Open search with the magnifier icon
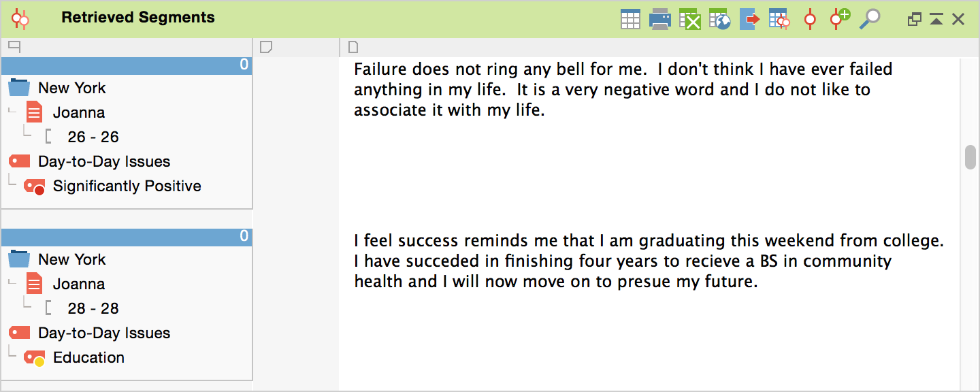Viewport: 980px width, 392px height. (869, 19)
